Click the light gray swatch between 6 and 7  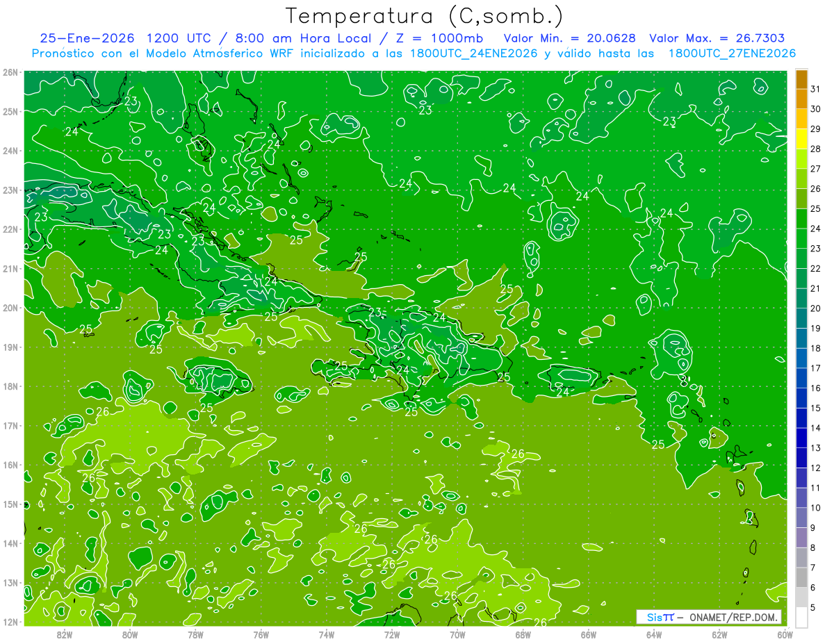pyautogui.click(x=801, y=577)
